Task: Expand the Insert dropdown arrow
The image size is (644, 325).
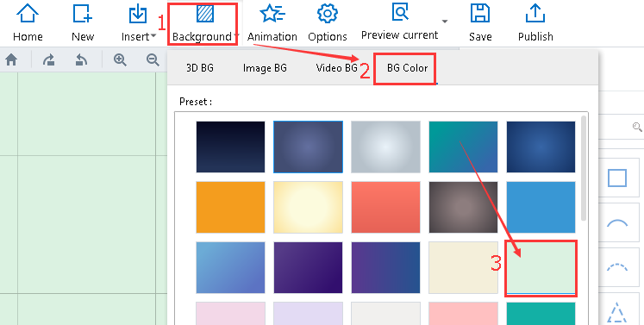Action: 153,36
